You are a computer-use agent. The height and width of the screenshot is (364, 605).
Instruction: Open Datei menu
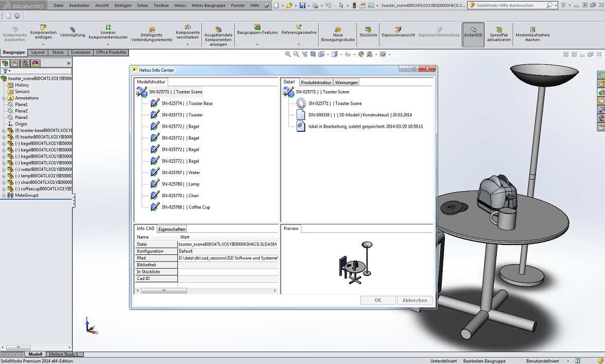59,5
